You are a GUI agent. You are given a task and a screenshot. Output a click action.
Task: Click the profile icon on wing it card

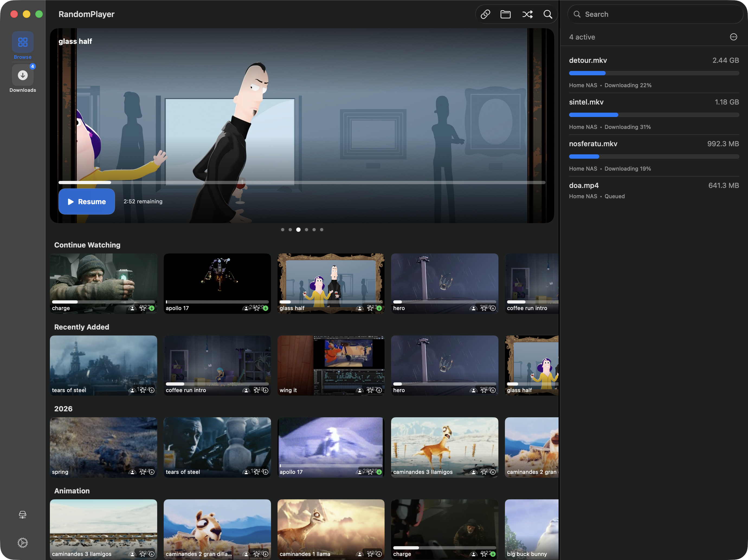[360, 390]
